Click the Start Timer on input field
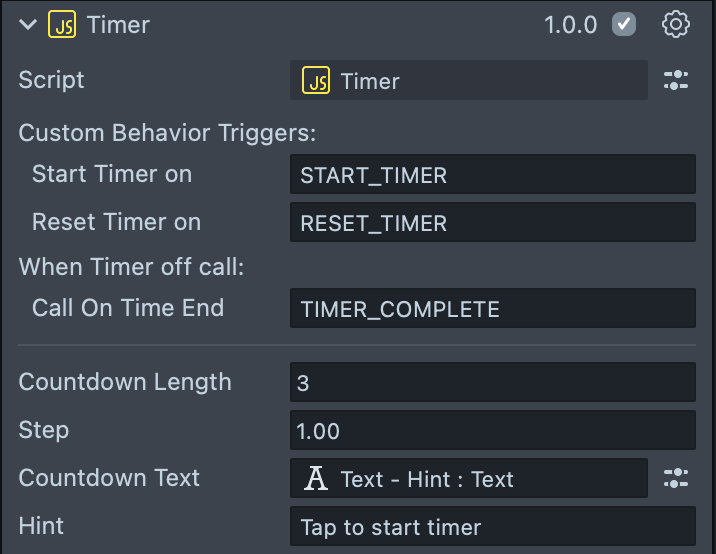The image size is (716, 554). point(492,175)
